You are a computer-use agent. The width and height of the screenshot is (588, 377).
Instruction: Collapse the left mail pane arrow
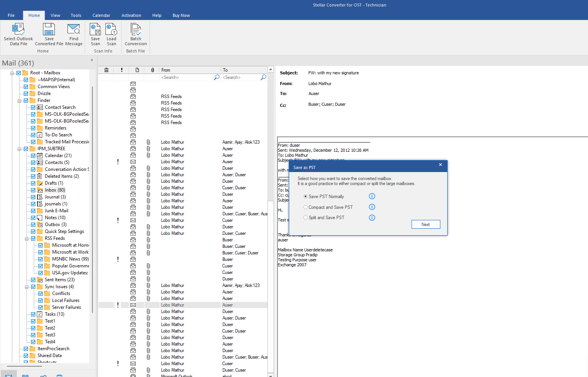coord(92,60)
